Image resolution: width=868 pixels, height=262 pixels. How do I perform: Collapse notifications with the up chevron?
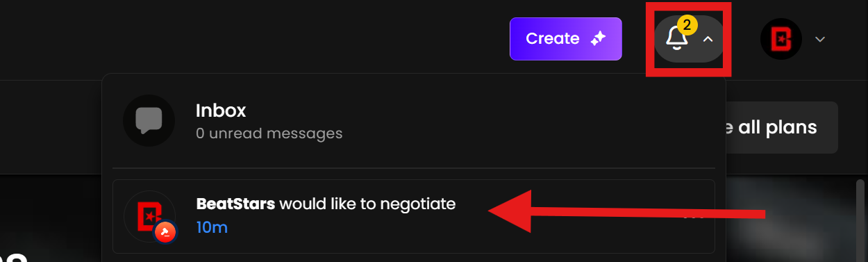pyautogui.click(x=708, y=39)
